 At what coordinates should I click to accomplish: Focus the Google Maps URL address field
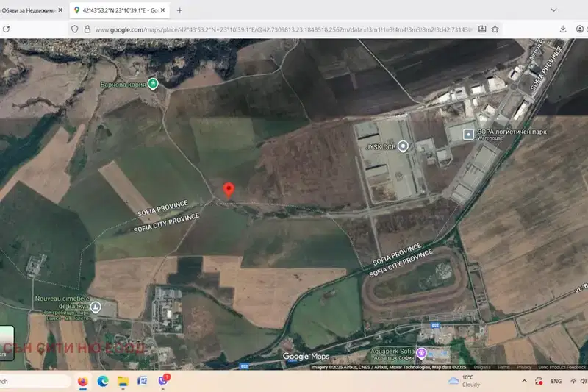284,29
